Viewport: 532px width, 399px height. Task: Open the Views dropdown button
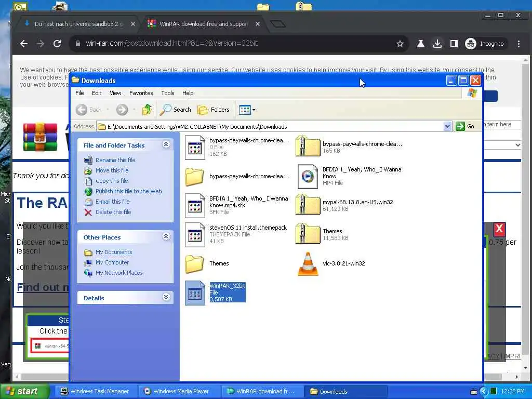(x=247, y=110)
